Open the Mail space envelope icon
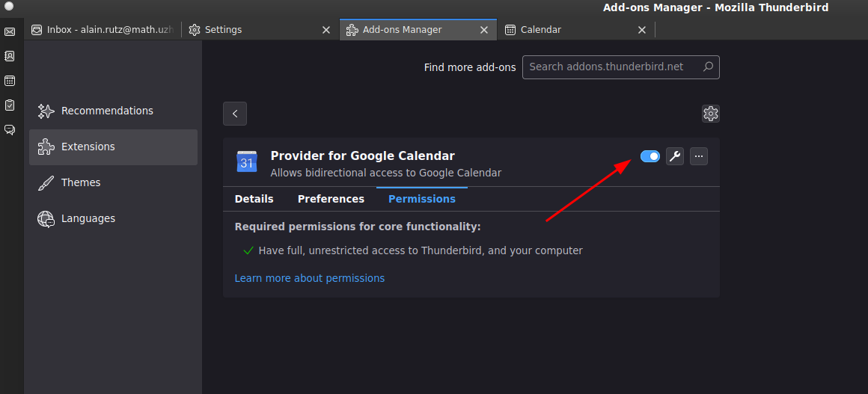Viewport: 868px width, 394px height. (10, 31)
